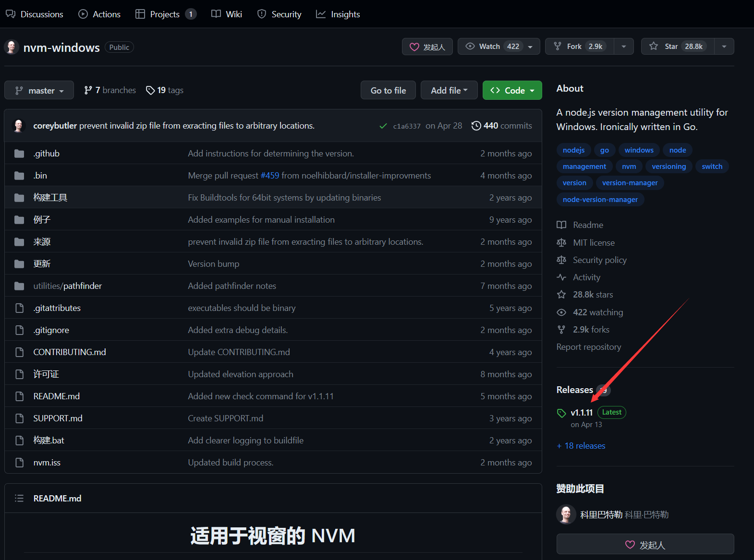
Task: Click the green commit status checkmark
Action: coord(383,126)
